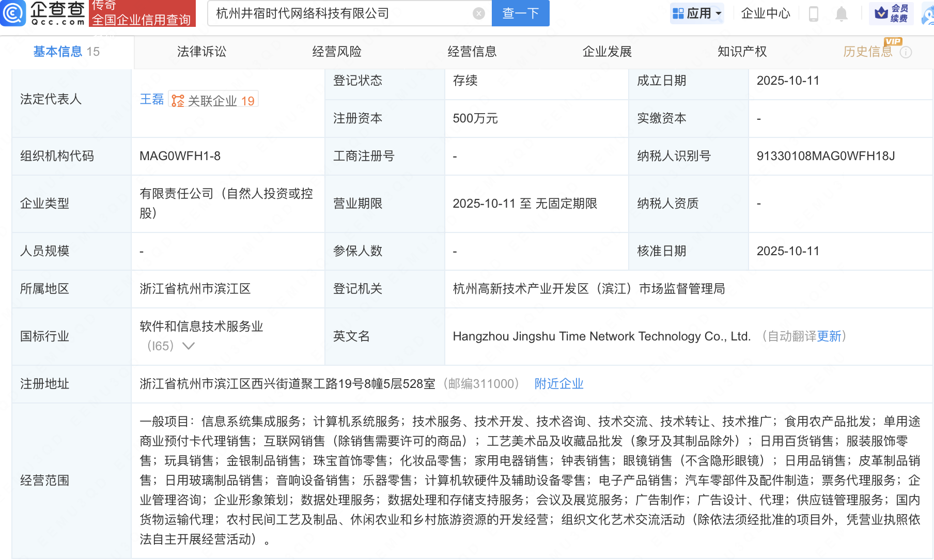Click the 附近企业 link
The width and height of the screenshot is (934, 560).
tap(558, 384)
